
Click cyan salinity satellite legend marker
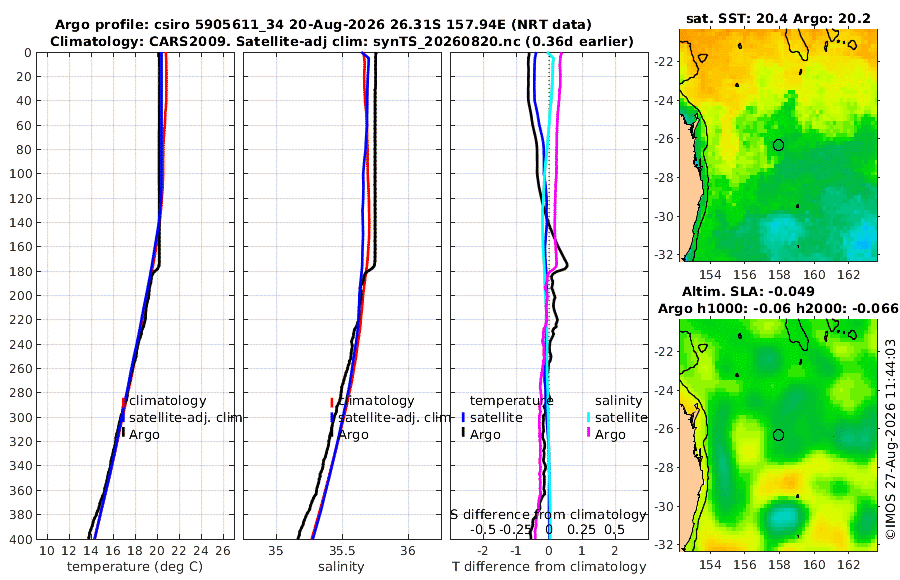point(588,417)
